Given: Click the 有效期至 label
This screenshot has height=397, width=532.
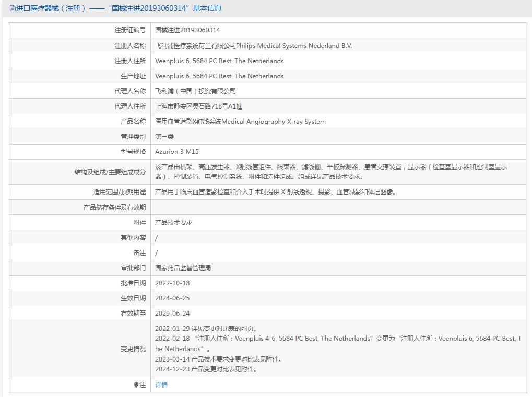Looking at the screenshot, I should (133, 313).
